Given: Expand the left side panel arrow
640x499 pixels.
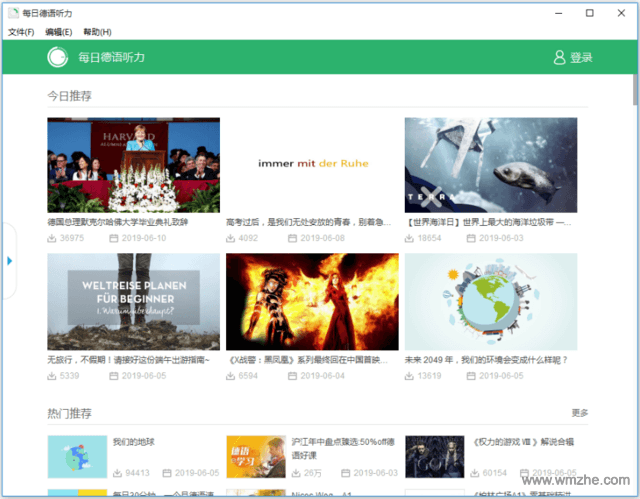Looking at the screenshot, I should point(10,261).
